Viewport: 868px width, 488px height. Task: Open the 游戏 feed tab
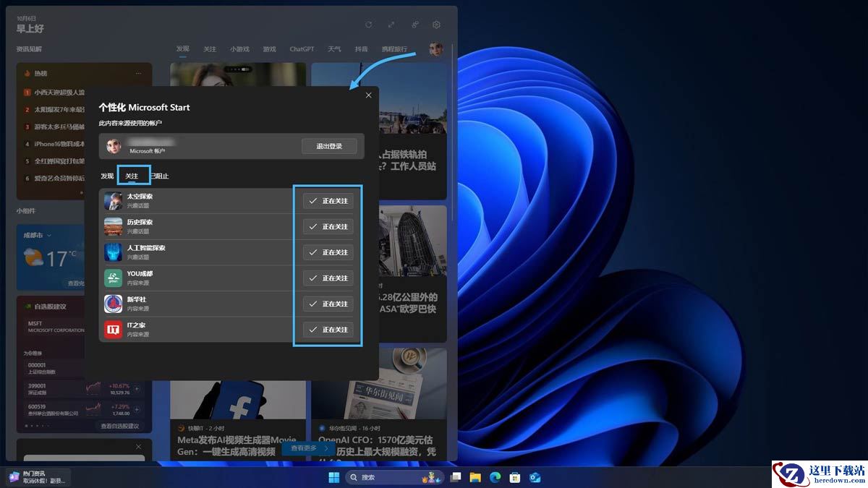tap(269, 49)
